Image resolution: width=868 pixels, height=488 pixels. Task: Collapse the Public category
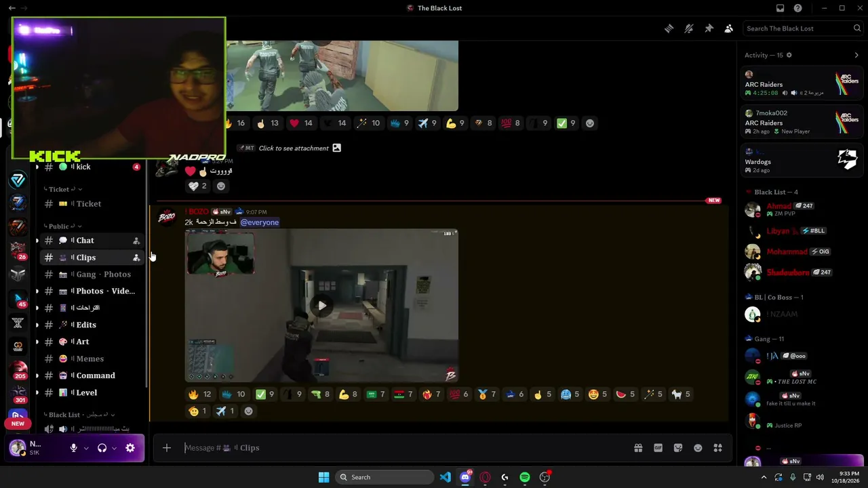(64, 226)
